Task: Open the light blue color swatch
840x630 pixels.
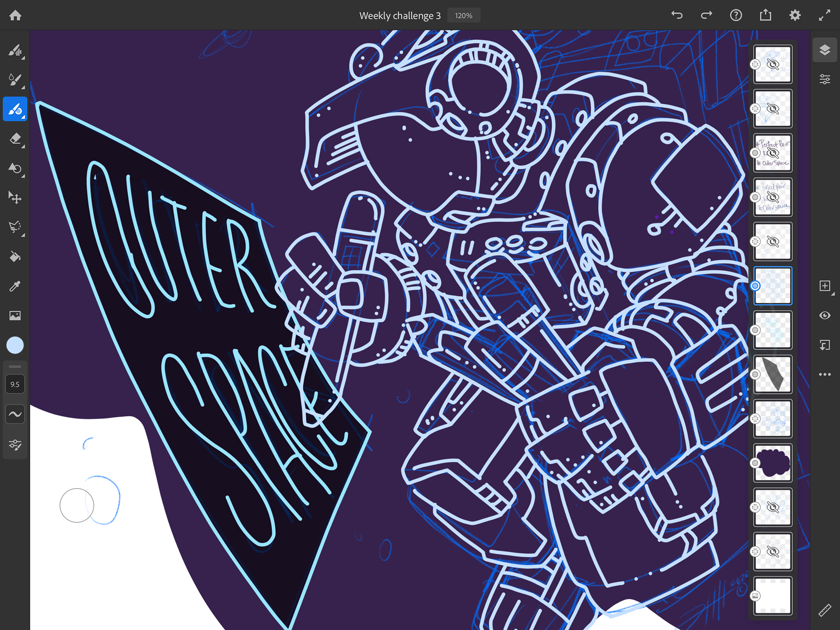Action: [15, 345]
